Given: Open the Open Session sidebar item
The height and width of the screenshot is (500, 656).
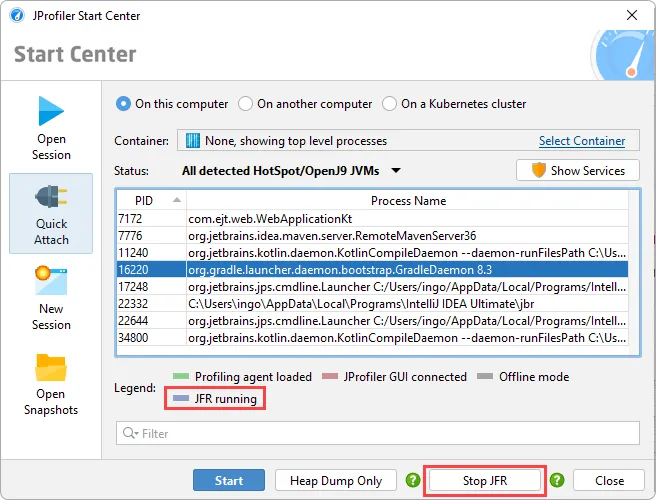Looking at the screenshot, I should (x=51, y=128).
